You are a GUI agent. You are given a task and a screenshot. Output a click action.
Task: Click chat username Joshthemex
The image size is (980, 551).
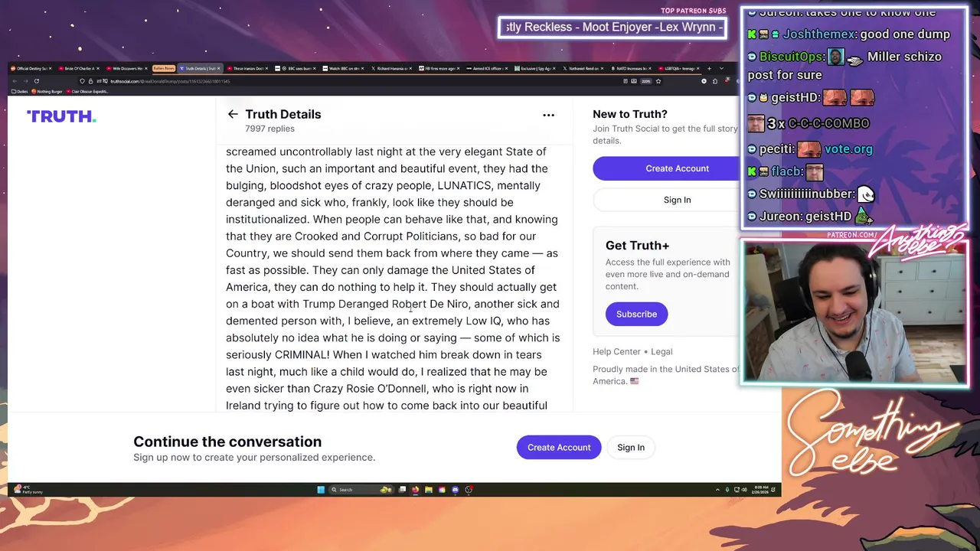818,34
